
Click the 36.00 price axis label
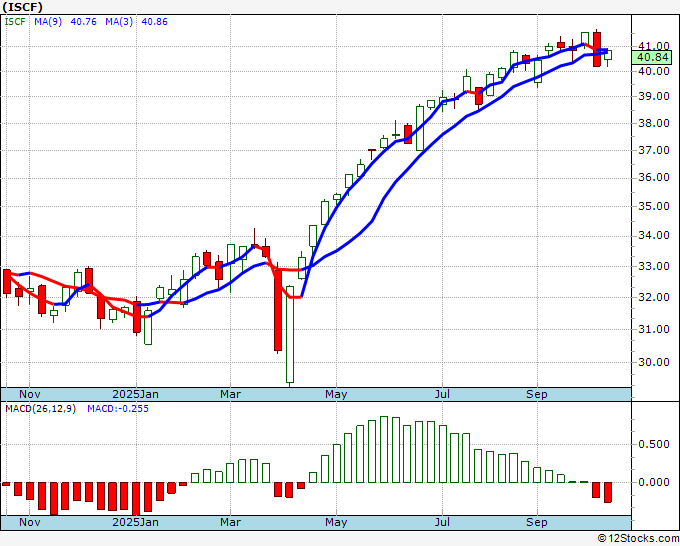click(x=654, y=177)
